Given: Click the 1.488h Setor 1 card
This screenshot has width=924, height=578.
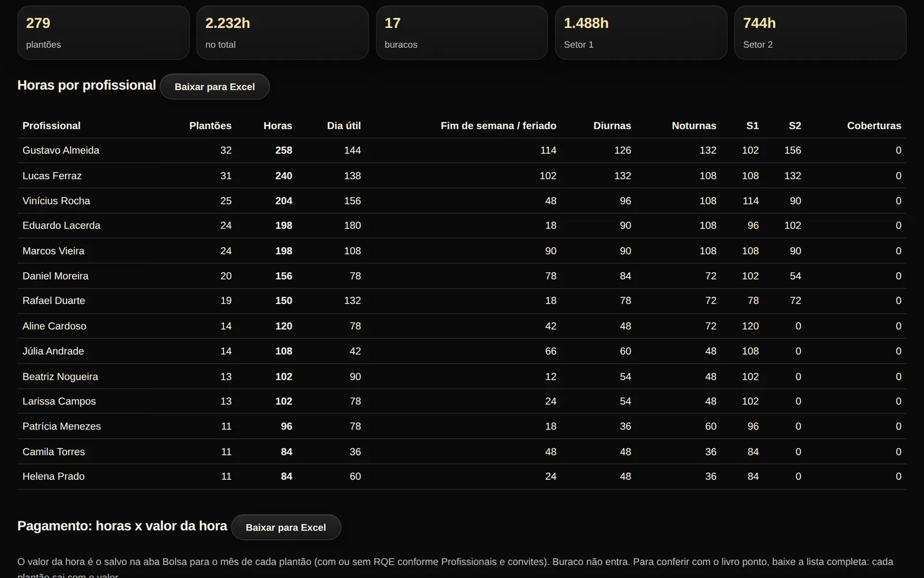Looking at the screenshot, I should 641,33.
